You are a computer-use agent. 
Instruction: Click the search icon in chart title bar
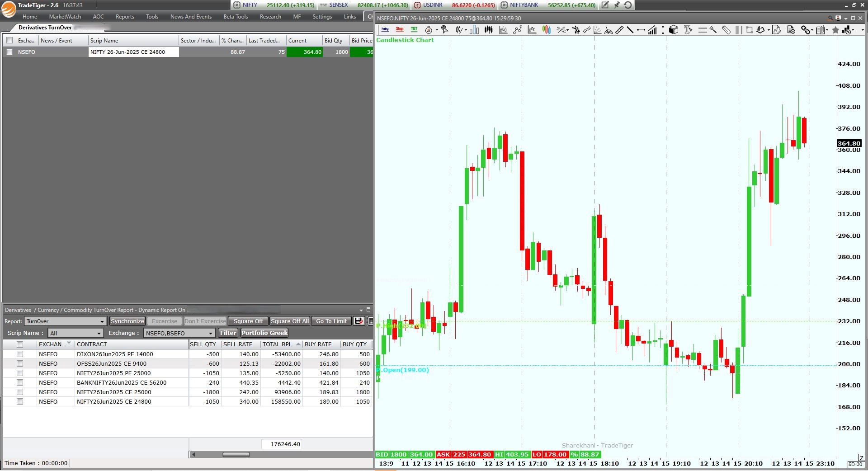pos(830,18)
